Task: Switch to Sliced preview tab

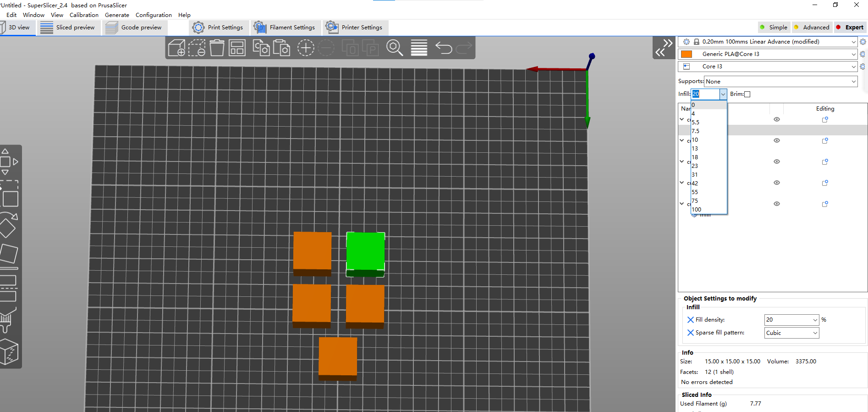Action: [x=69, y=28]
